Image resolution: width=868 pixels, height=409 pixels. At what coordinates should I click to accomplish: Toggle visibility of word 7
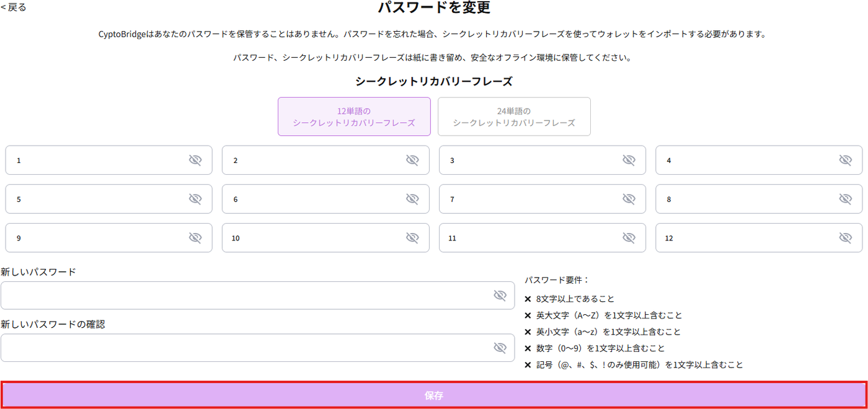pyautogui.click(x=629, y=199)
